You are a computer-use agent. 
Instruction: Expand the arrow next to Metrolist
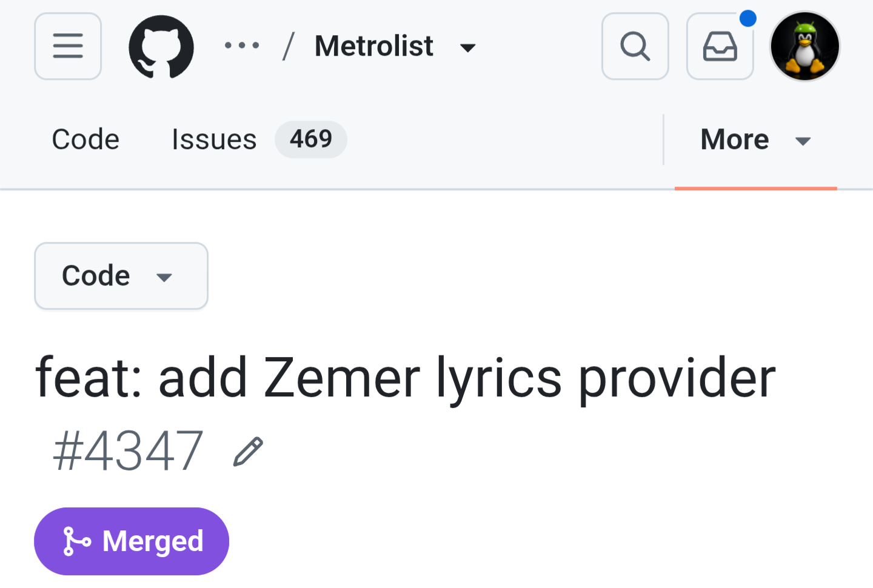tap(467, 48)
